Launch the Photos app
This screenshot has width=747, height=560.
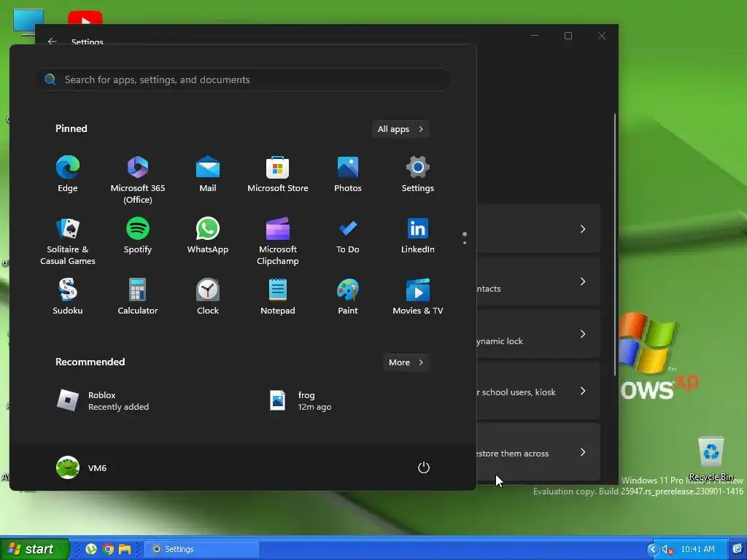click(x=348, y=174)
